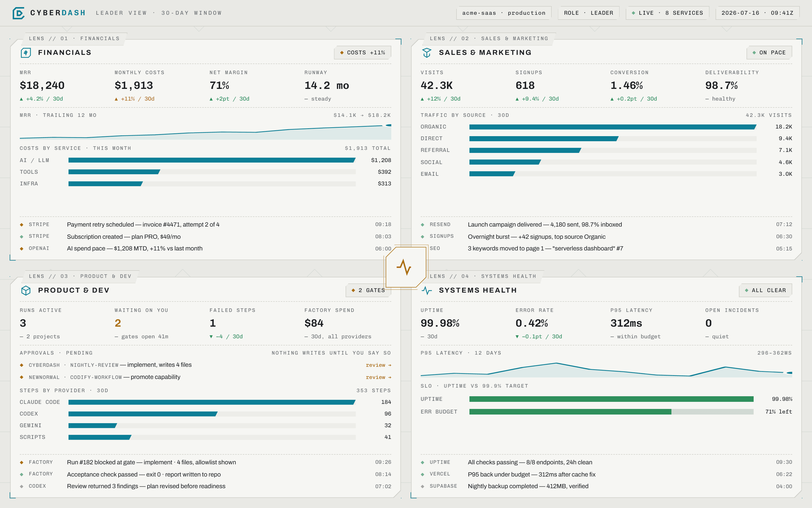Select the Product & Dev cube icon
812x508 pixels.
coord(26,290)
